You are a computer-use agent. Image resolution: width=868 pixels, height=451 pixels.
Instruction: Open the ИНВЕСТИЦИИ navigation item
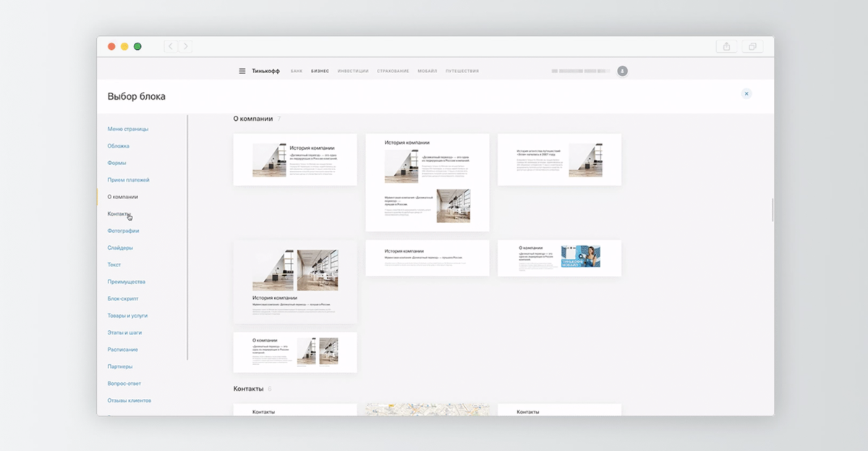(x=353, y=71)
